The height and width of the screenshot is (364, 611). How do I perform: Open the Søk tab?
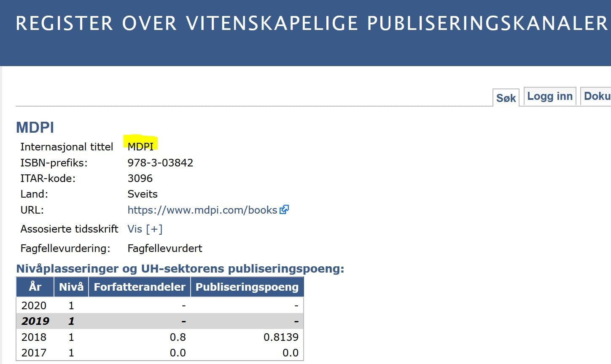(506, 98)
